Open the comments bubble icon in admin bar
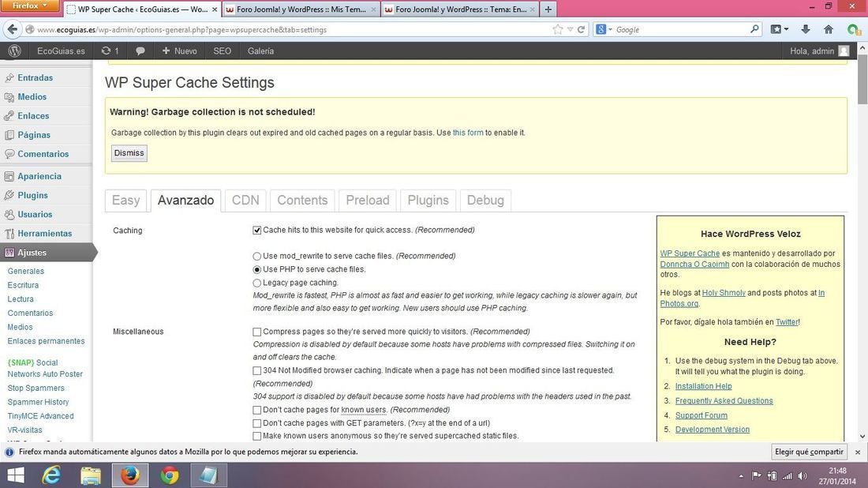The height and width of the screenshot is (488, 868). point(140,51)
